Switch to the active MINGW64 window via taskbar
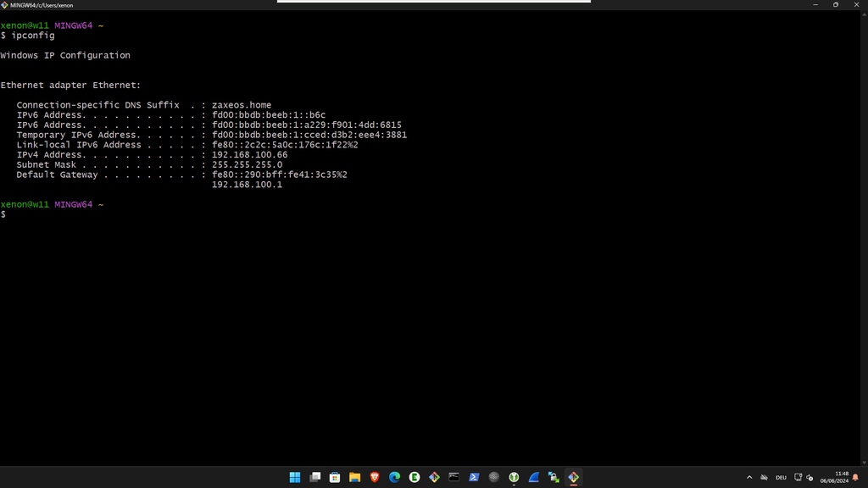The width and height of the screenshot is (868, 488). pyautogui.click(x=572, y=477)
